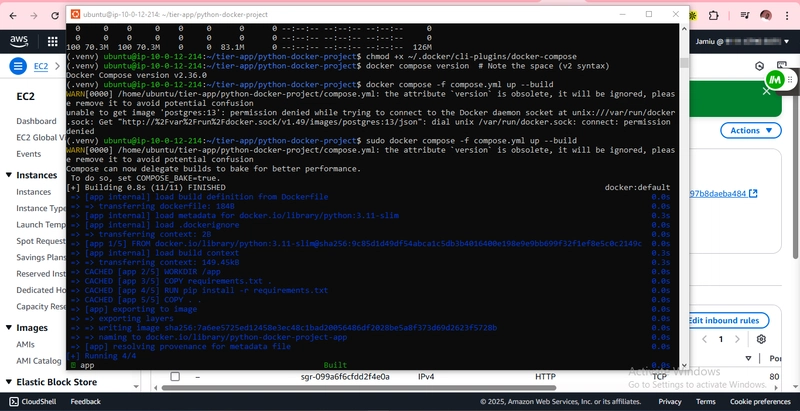Reload the browser page
Screen dimensions: 800x411
[x=55, y=15]
